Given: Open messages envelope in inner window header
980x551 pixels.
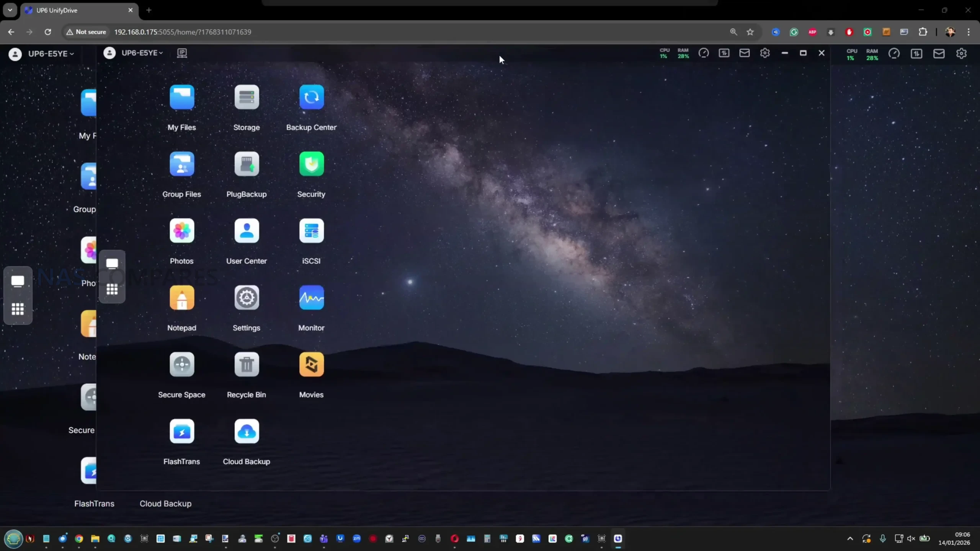Looking at the screenshot, I should pyautogui.click(x=744, y=53).
